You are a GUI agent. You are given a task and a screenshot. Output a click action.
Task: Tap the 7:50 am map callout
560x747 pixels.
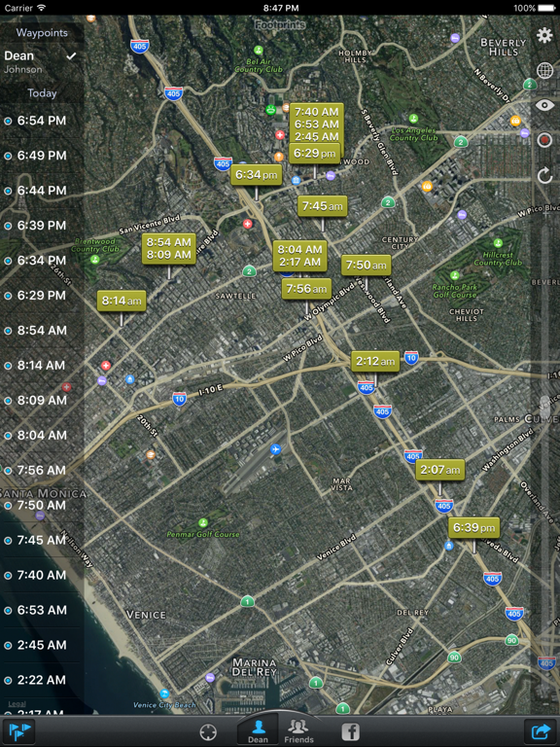tap(367, 265)
